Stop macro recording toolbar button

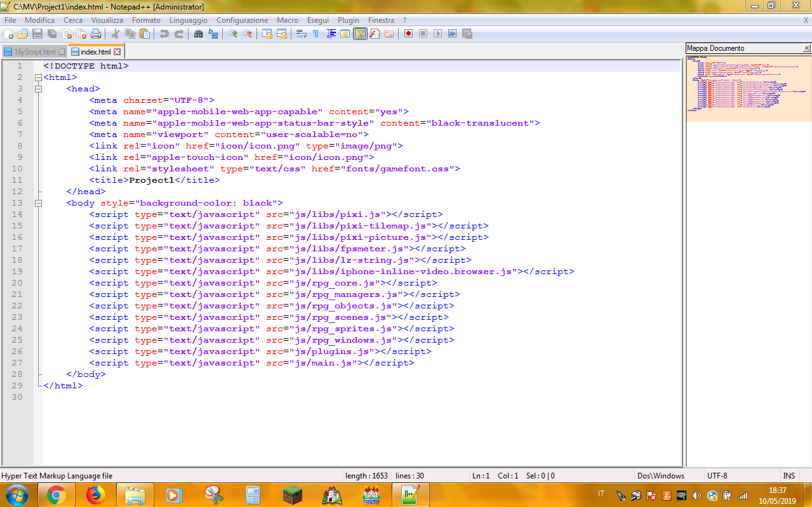423,34
